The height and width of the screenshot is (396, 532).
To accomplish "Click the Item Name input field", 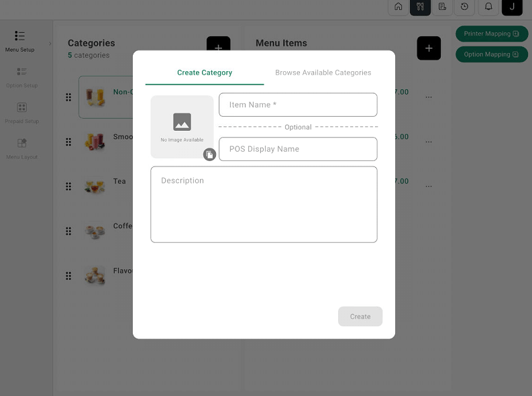I will click(298, 105).
